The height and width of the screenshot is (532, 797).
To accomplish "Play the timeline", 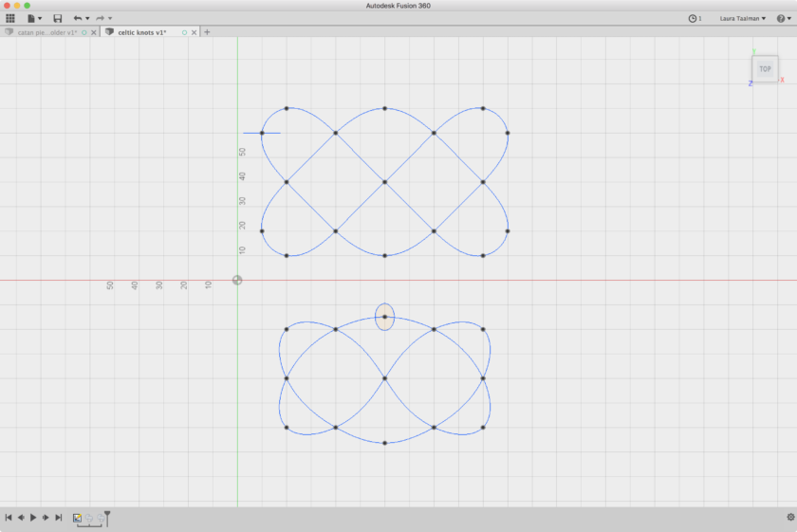I will 33,518.
